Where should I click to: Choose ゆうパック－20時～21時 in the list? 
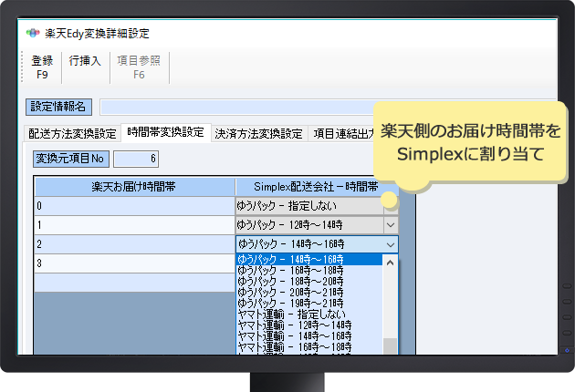(x=309, y=293)
